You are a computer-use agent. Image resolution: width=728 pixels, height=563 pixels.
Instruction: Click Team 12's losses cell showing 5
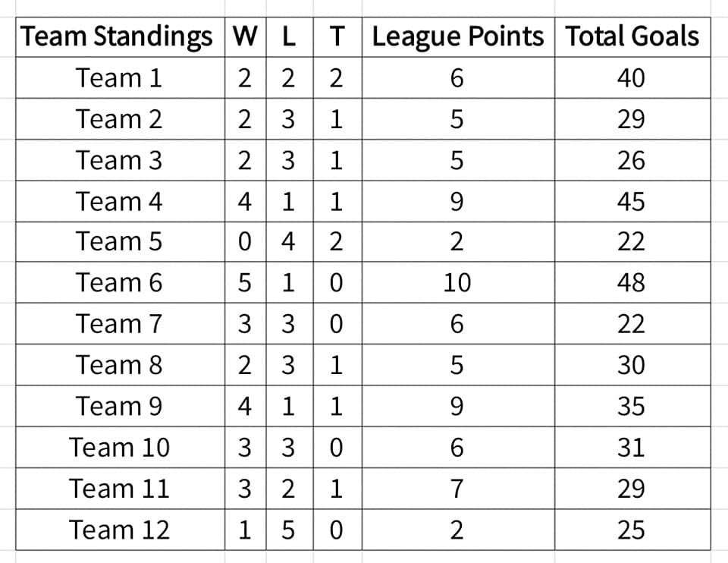pyautogui.click(x=290, y=530)
